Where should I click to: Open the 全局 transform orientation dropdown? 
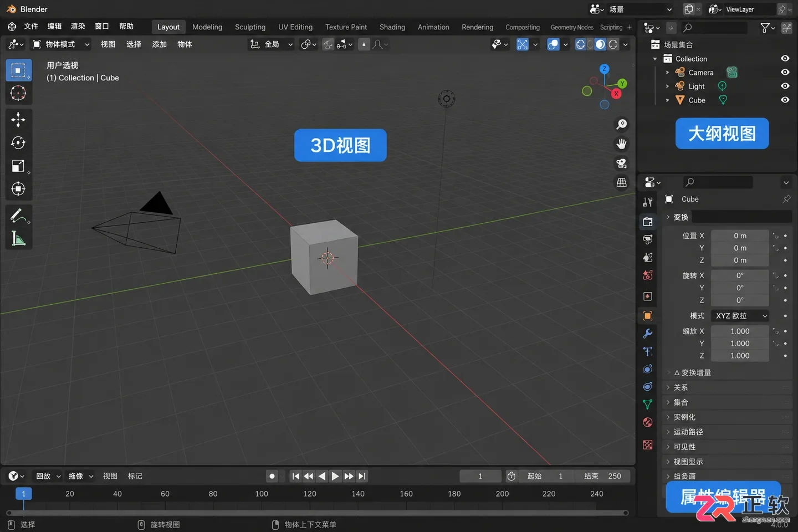coord(271,44)
